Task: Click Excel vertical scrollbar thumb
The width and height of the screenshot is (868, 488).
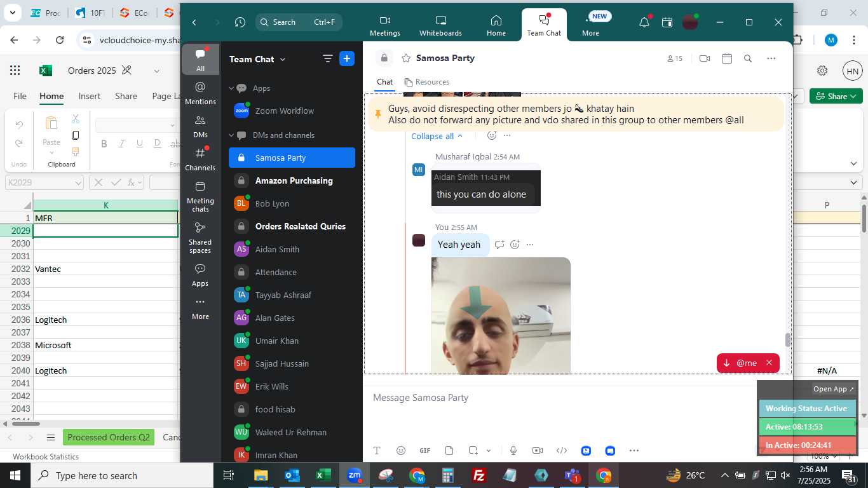Action: (x=864, y=218)
